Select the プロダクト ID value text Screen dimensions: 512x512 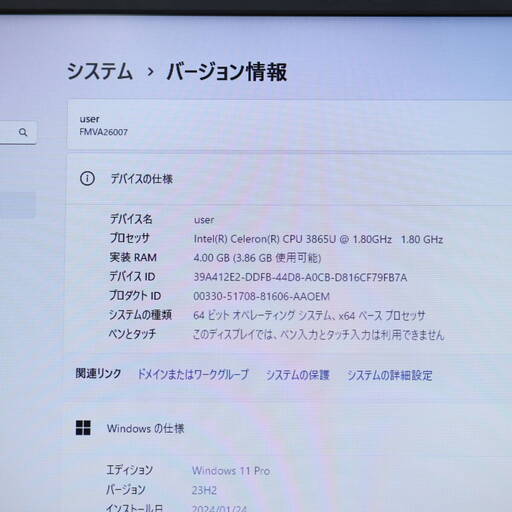(261, 296)
